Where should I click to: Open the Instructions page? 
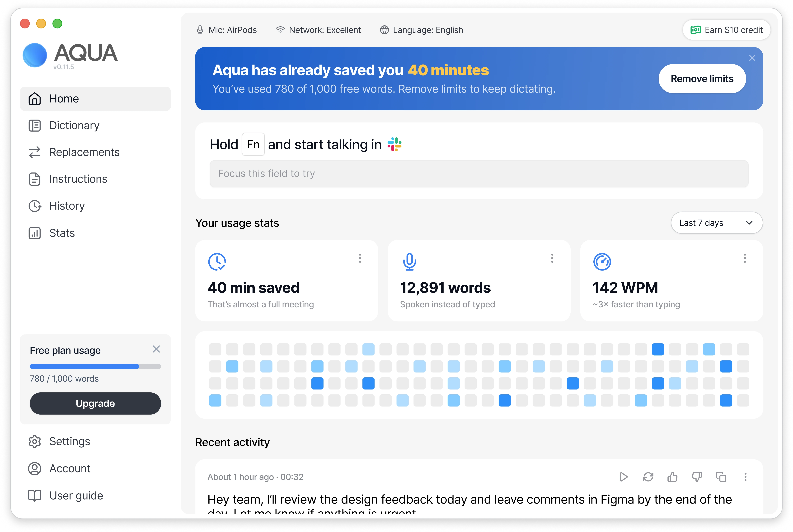coord(95,179)
